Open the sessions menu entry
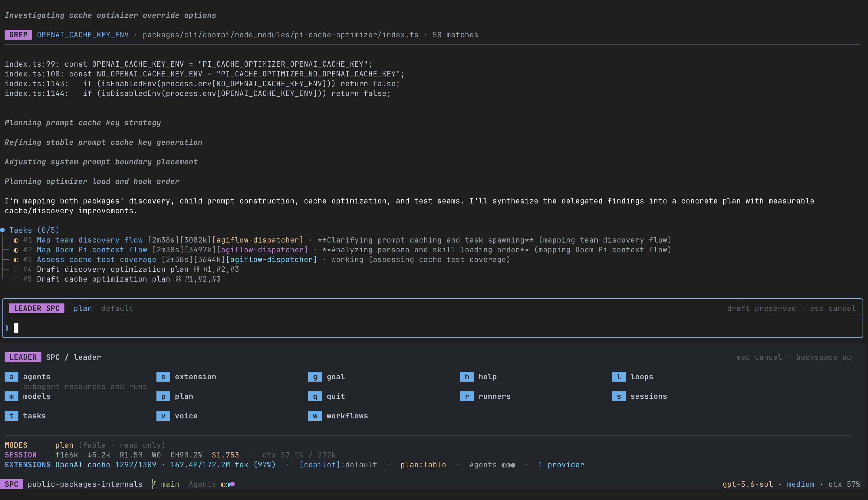868x500 pixels. click(x=649, y=396)
